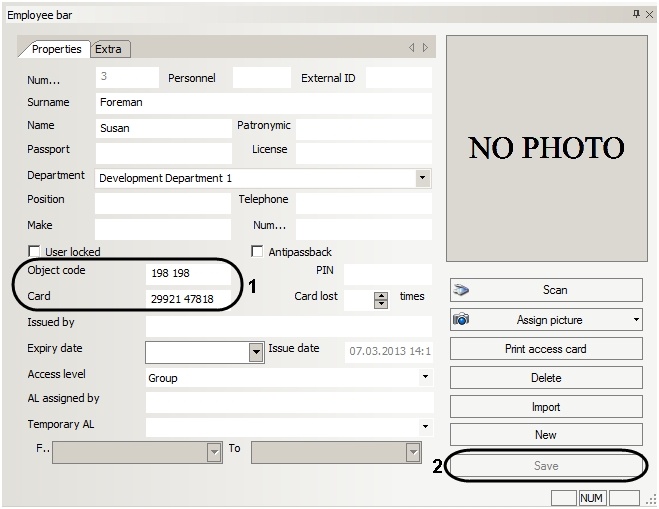Click the Object code field 198 198

(x=188, y=274)
